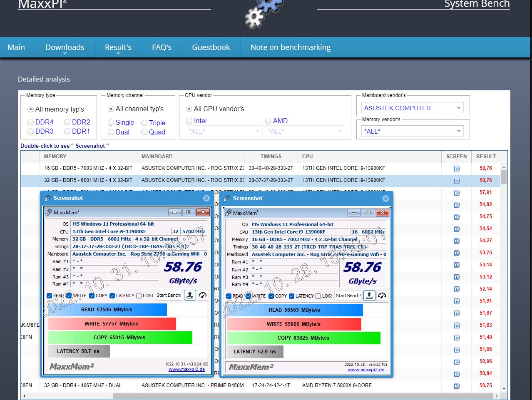Open screenshot icon in the 57,91 result row
The image size is (532, 400).
tap(456, 193)
